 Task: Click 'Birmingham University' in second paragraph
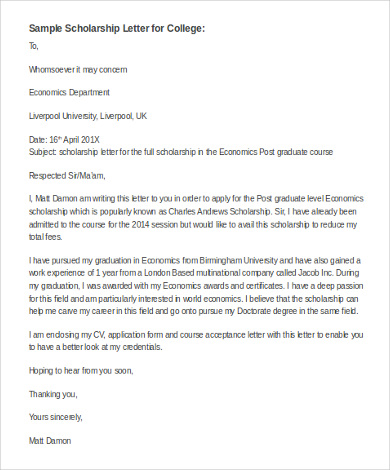tap(238, 260)
